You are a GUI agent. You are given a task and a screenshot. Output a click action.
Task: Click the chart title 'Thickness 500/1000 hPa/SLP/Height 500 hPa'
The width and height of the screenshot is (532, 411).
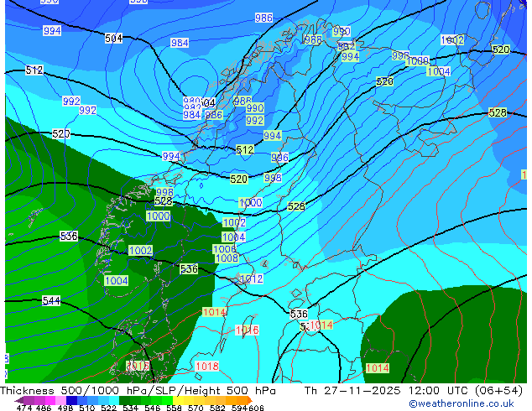138,391
